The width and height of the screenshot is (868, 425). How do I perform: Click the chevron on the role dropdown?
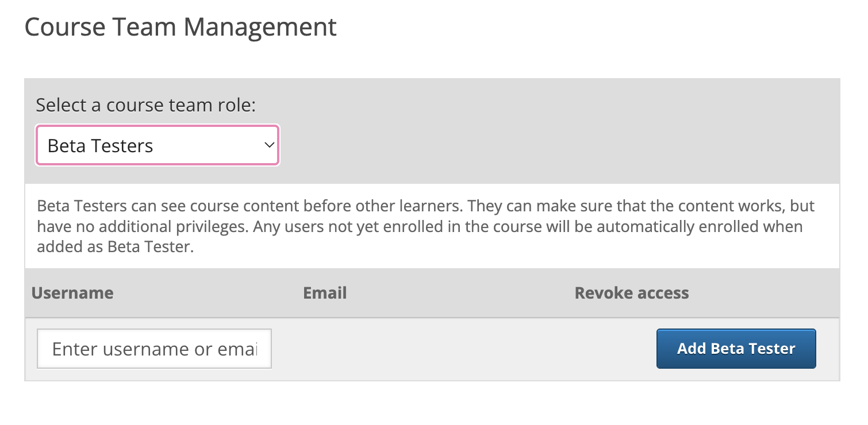coord(268,145)
